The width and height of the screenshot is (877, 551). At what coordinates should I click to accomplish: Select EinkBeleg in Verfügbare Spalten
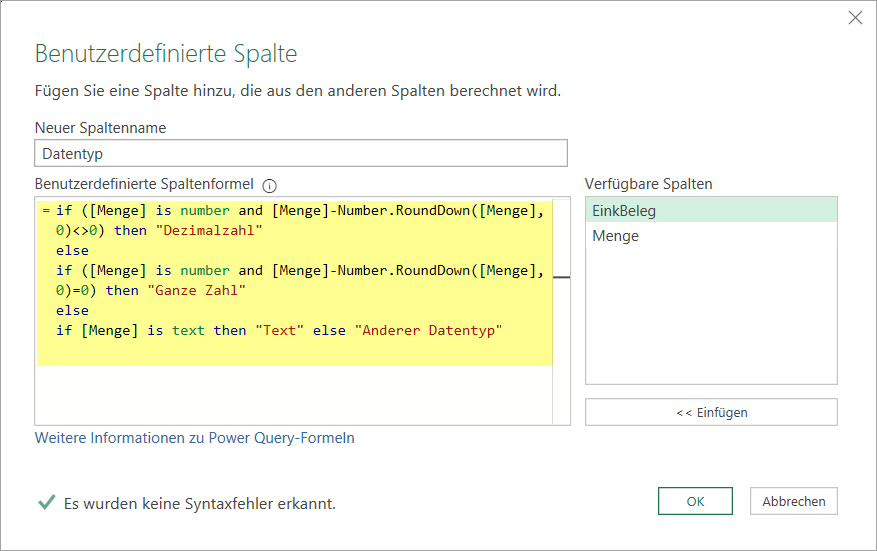coord(710,211)
